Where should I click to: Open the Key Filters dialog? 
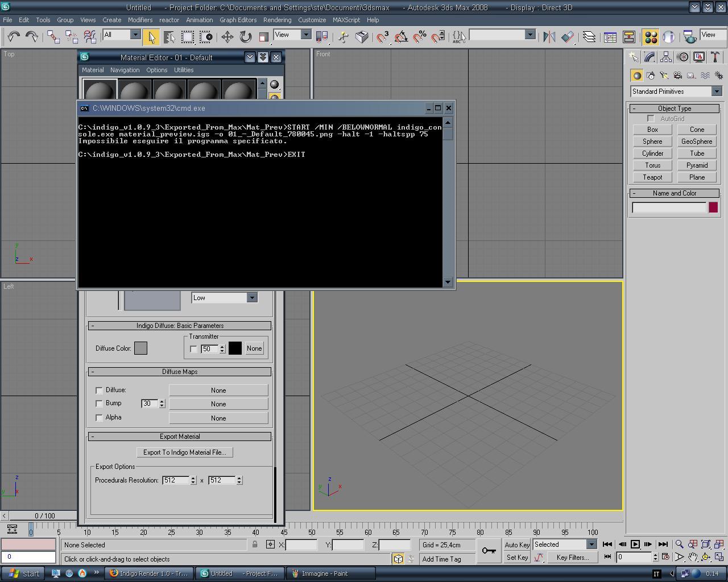tap(573, 558)
